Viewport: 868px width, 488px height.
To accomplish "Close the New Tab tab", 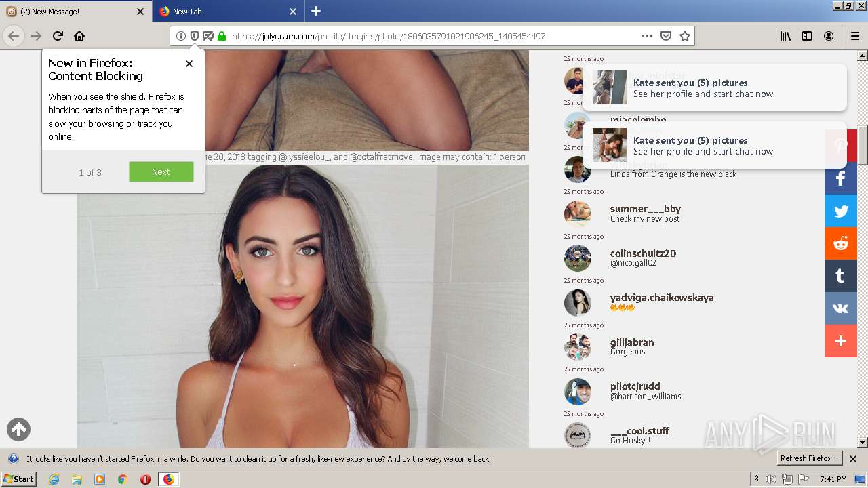I will click(293, 12).
